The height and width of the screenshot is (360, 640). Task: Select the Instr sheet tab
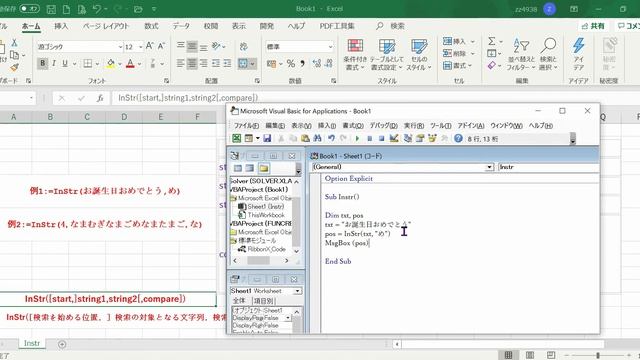tap(32, 343)
